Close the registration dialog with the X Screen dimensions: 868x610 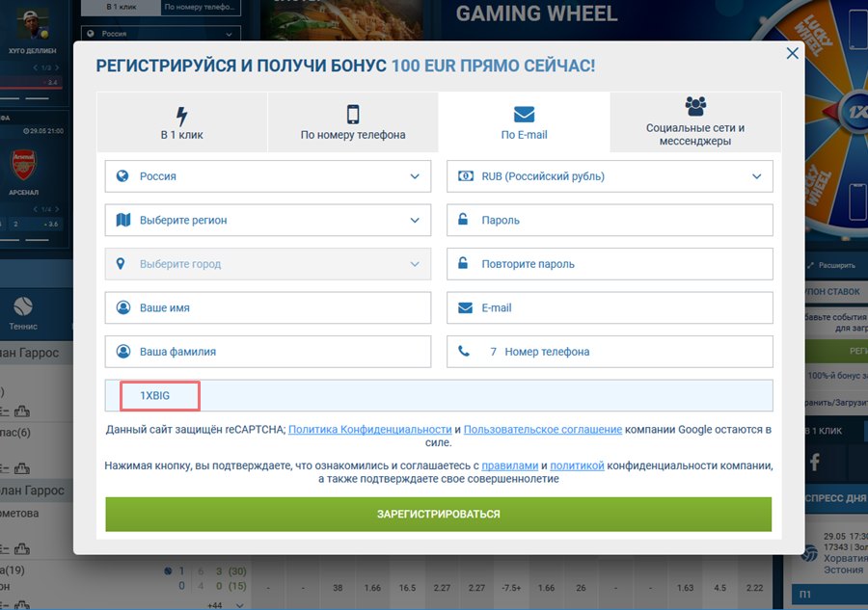pos(792,53)
